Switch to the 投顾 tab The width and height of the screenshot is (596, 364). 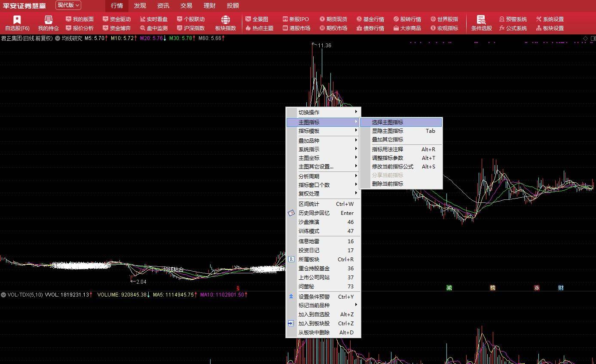click(232, 6)
